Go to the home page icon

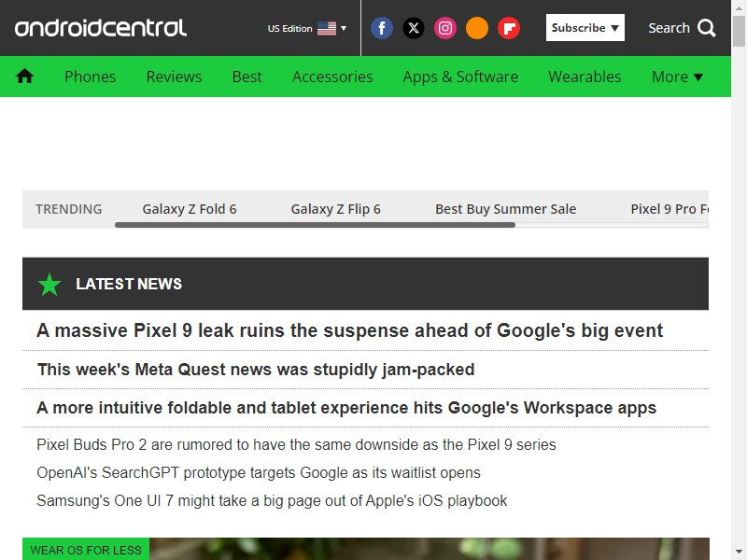point(24,77)
